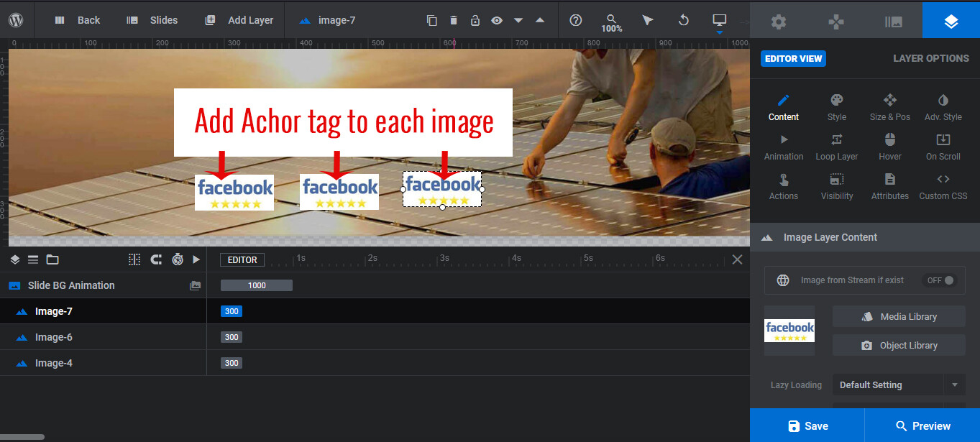Viewport: 980px width, 442px height.
Task: Toggle Image from Stream switch
Action: pyautogui.click(x=941, y=280)
